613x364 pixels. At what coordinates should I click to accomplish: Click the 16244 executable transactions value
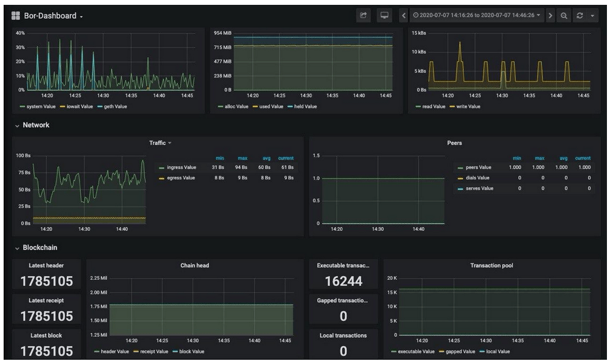(343, 281)
